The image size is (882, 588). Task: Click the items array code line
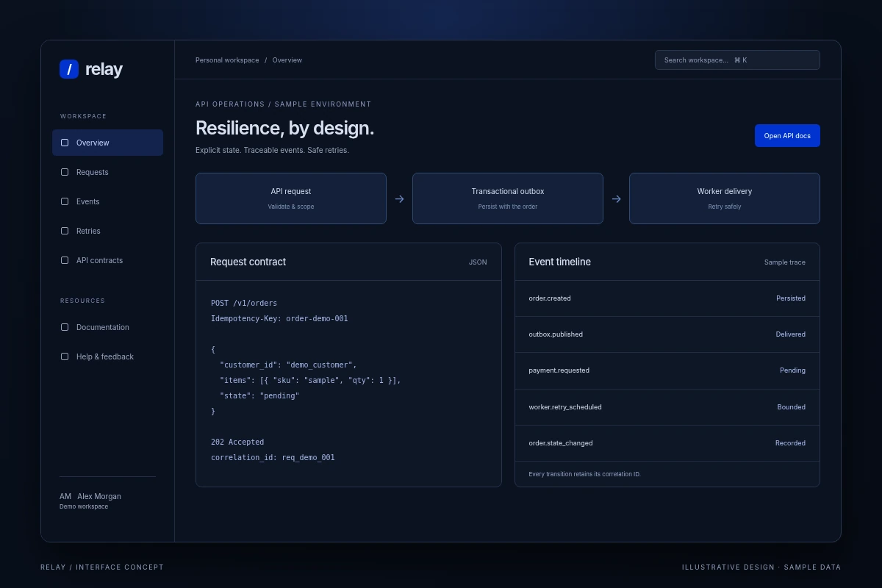310,381
